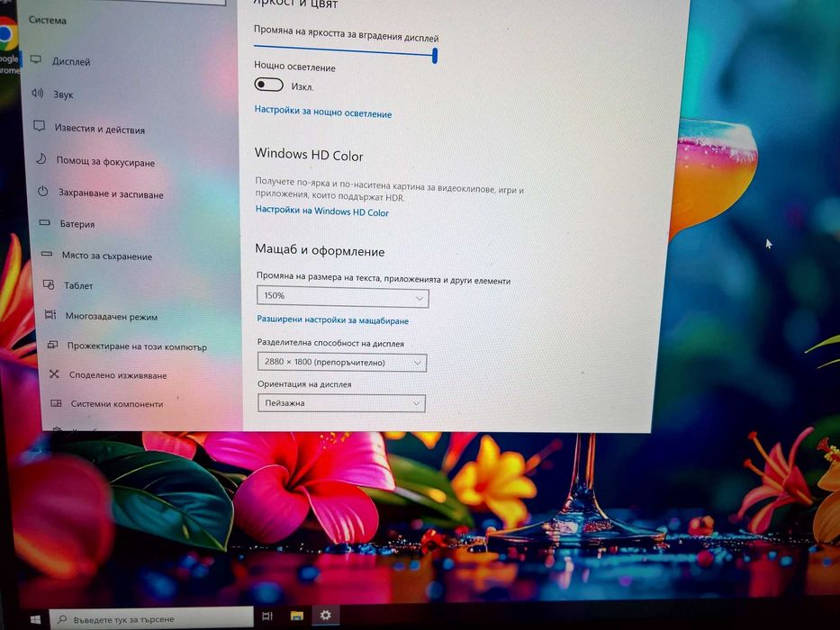Click the Многозадачен режим icon
The width and height of the screenshot is (840, 630).
pos(50,314)
